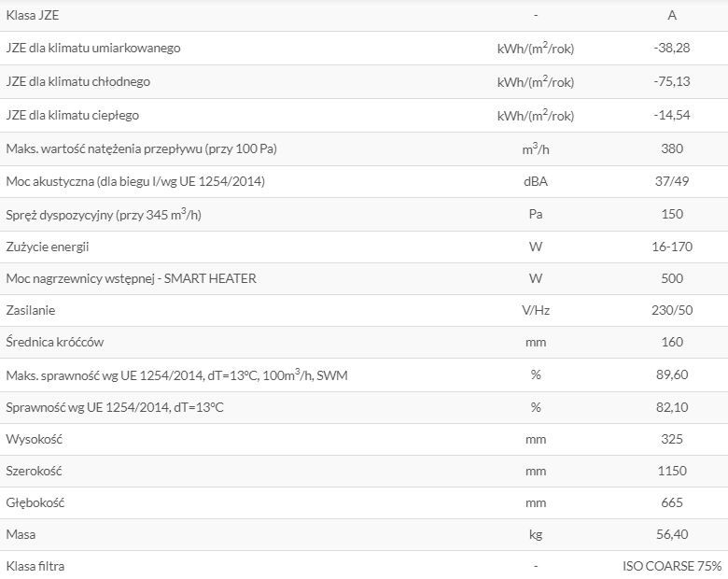Select the 89,60 maximum efficiency value
The image size is (728, 579).
[x=672, y=374]
